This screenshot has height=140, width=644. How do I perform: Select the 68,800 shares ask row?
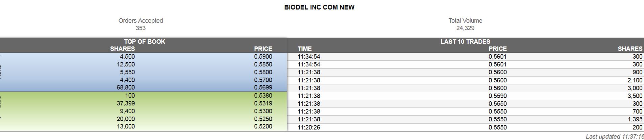[x=126, y=87]
